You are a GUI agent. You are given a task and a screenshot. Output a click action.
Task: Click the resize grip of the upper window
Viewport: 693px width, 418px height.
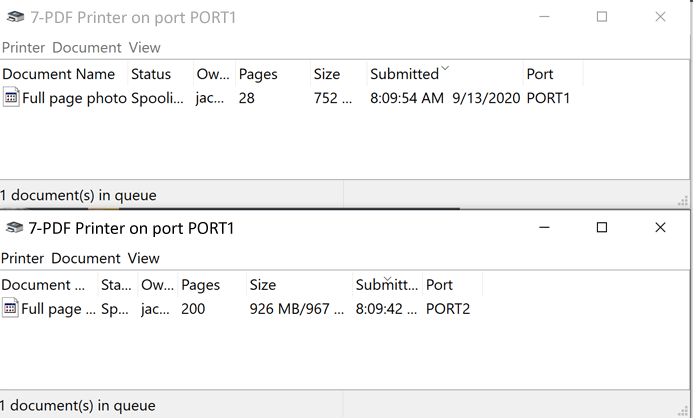(684, 201)
